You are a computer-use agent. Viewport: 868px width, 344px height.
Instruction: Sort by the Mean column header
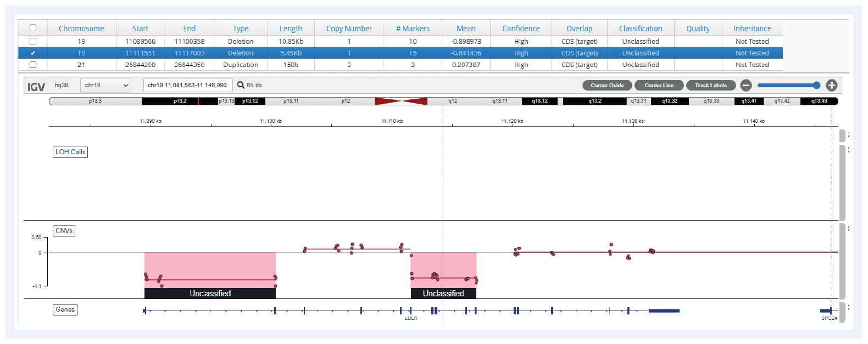(466, 29)
